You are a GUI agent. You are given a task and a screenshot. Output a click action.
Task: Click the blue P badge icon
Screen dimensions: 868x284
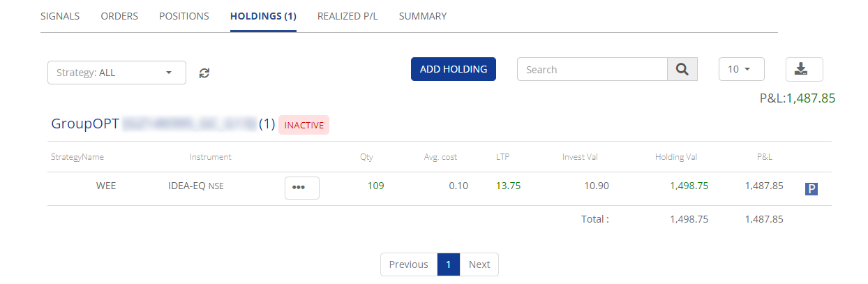pos(811,188)
